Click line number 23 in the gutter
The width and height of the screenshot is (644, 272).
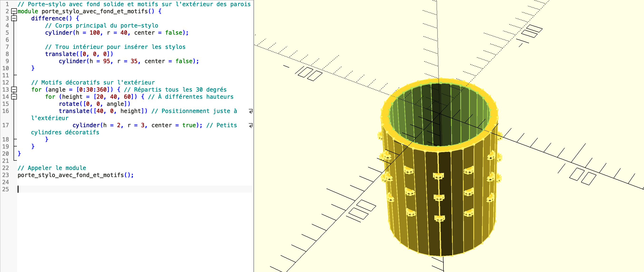click(5, 175)
